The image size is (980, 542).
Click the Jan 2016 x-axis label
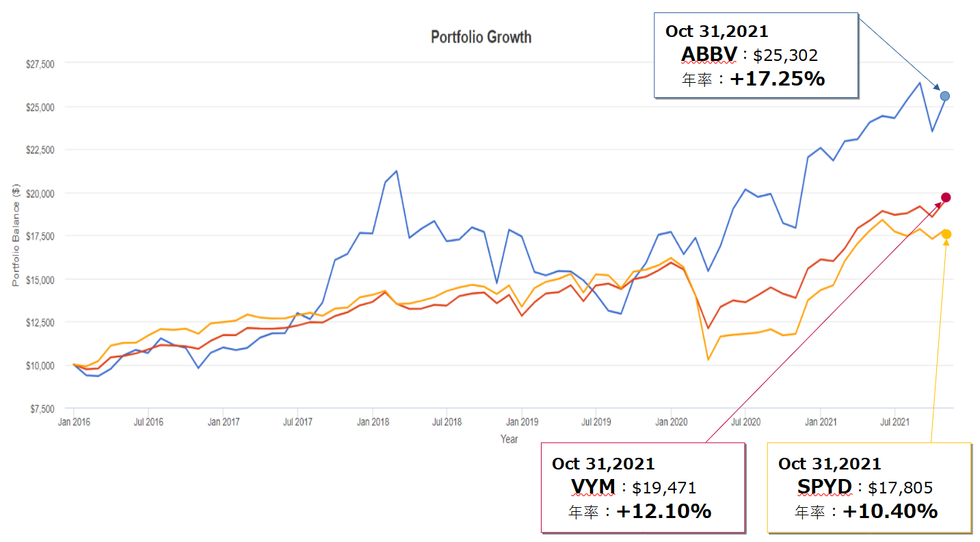click(x=74, y=422)
